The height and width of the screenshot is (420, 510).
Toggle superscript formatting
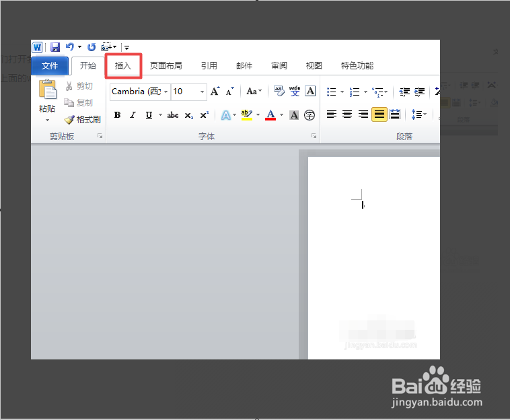(x=205, y=115)
